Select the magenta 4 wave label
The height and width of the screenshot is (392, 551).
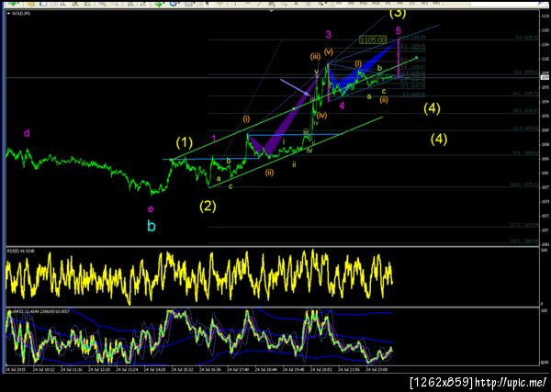click(342, 106)
